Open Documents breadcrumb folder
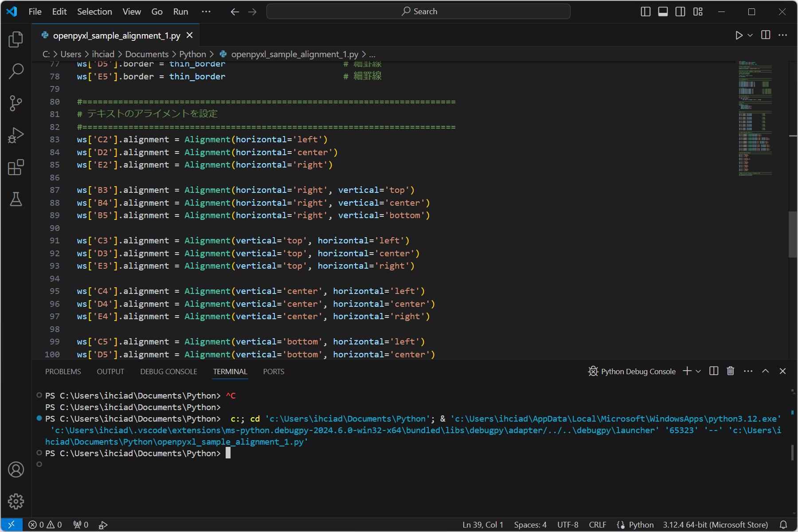Viewport: 798px width, 532px height. click(x=147, y=54)
